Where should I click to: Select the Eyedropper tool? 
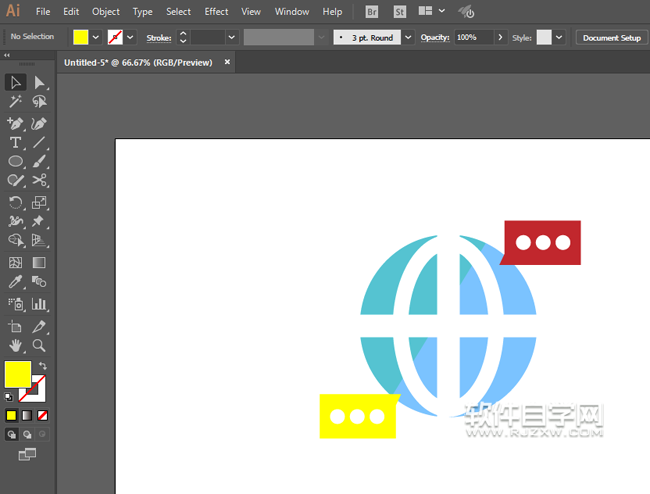click(16, 283)
